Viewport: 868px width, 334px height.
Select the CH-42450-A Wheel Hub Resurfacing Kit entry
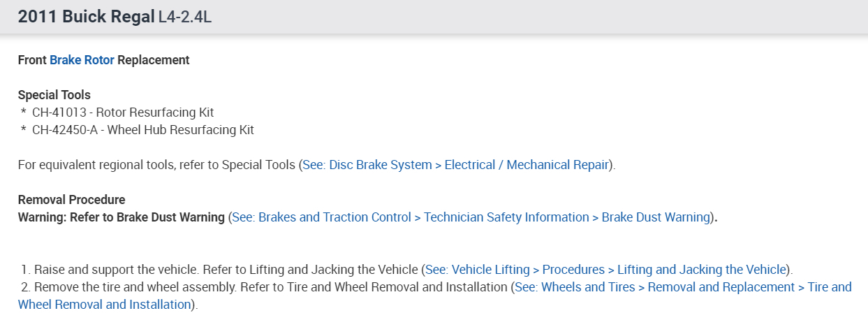point(143,130)
